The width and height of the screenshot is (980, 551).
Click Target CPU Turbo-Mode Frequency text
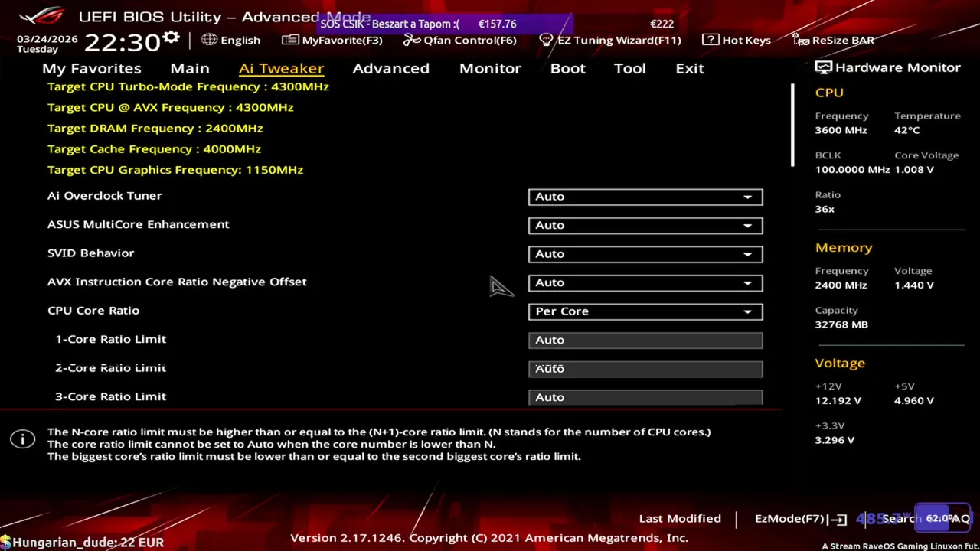tap(188, 86)
